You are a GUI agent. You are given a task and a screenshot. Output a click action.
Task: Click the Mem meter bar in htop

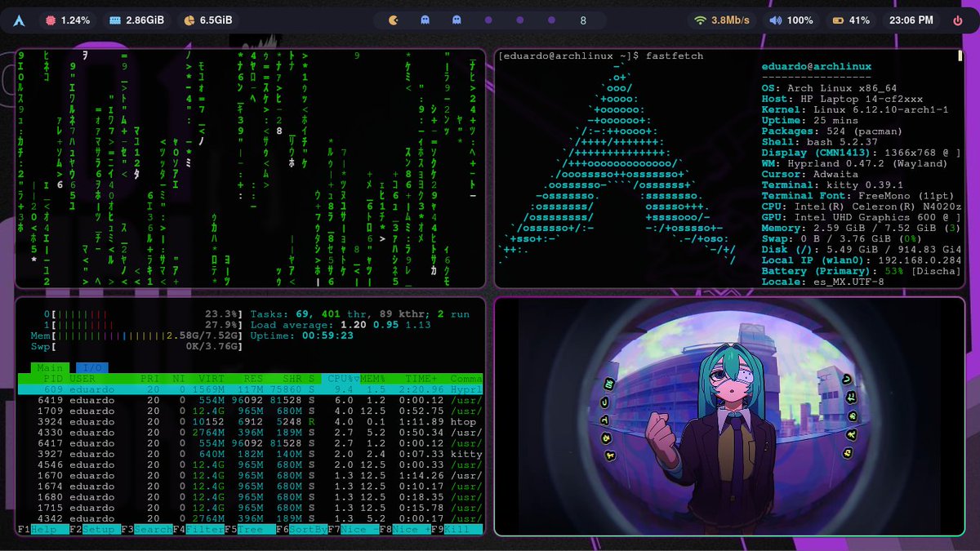[x=137, y=335]
